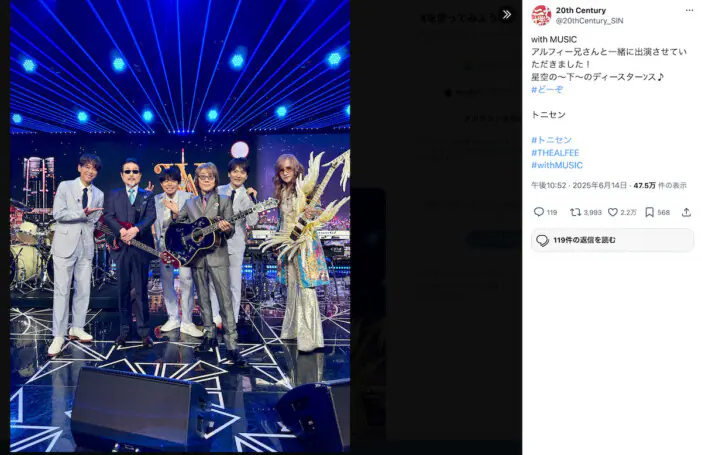Bookmark the post with bookmark icon
Viewport: 702px width, 455px height.
click(649, 212)
